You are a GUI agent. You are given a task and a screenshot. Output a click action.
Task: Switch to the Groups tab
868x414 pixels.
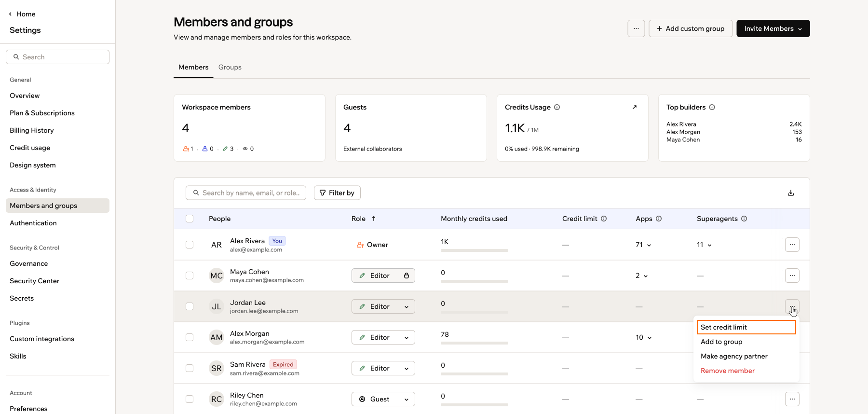pos(230,67)
